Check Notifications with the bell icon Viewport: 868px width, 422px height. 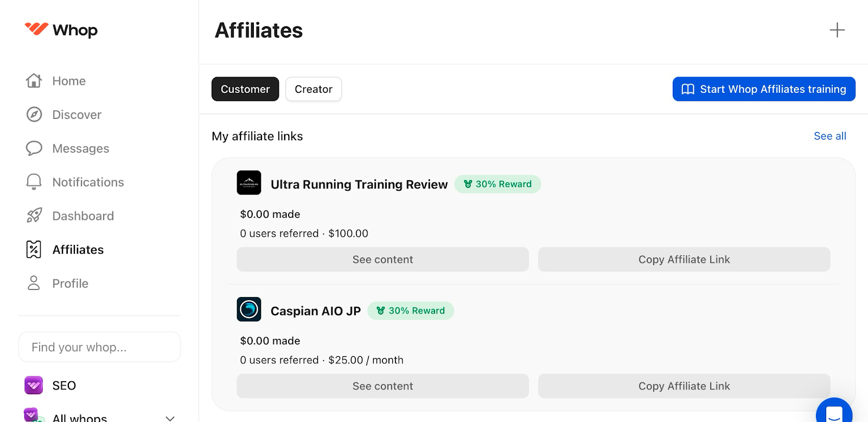[34, 182]
